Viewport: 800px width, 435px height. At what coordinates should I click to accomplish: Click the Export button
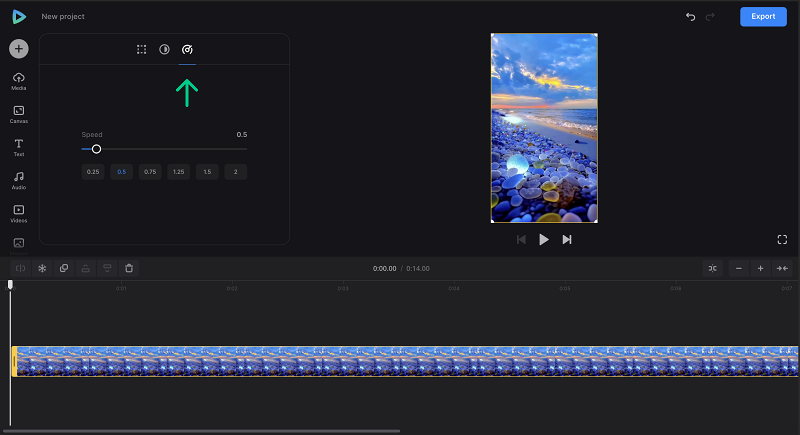[x=763, y=16]
